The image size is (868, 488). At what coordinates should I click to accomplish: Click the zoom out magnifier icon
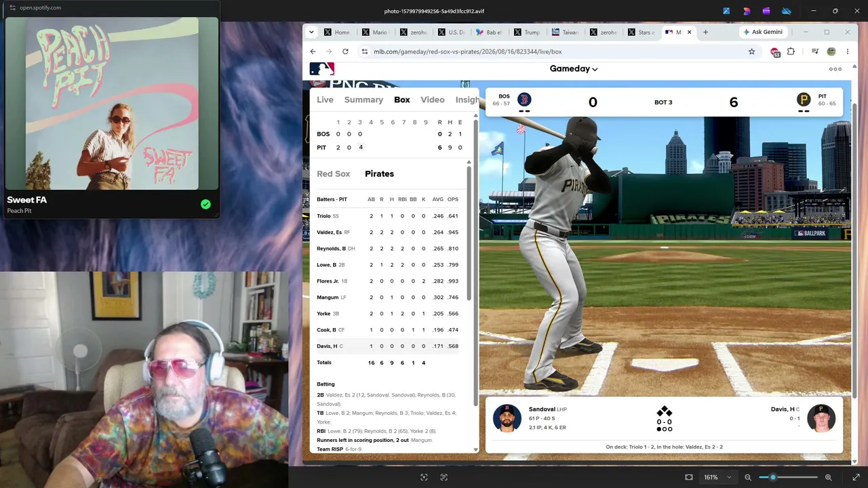(x=748, y=477)
